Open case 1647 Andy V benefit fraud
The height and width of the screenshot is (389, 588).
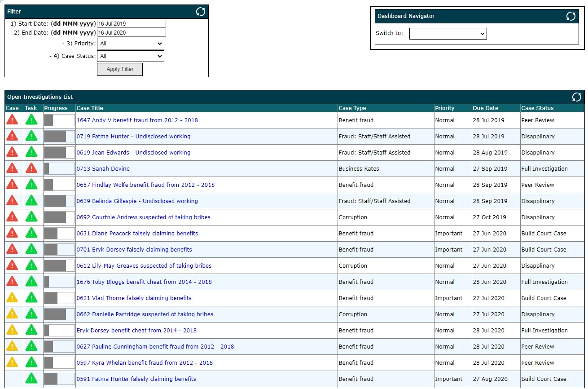(137, 120)
